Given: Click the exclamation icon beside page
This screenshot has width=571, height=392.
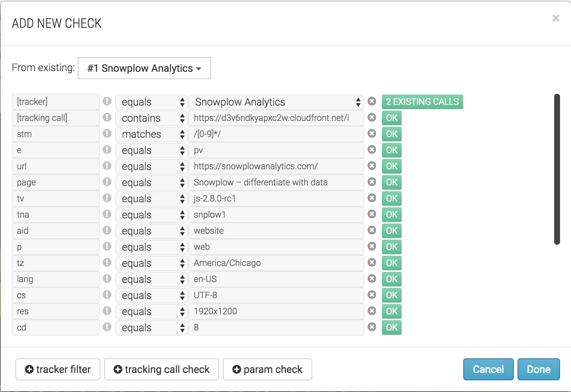Looking at the screenshot, I should [x=107, y=182].
